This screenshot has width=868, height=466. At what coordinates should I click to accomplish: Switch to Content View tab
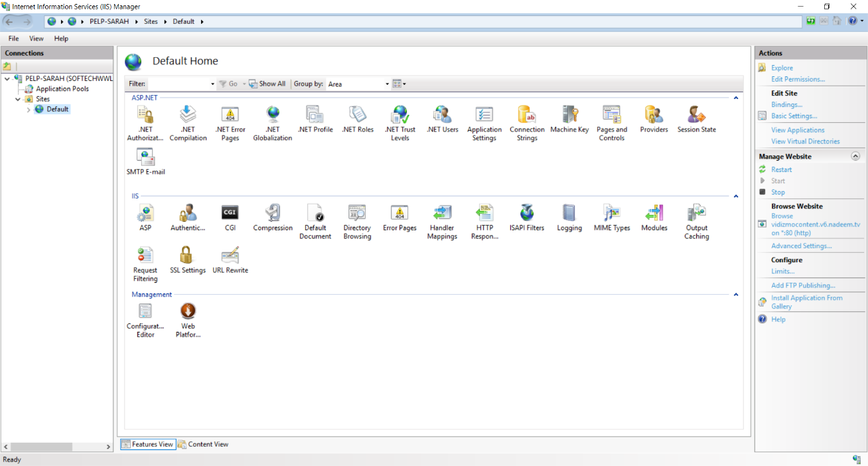(203, 444)
